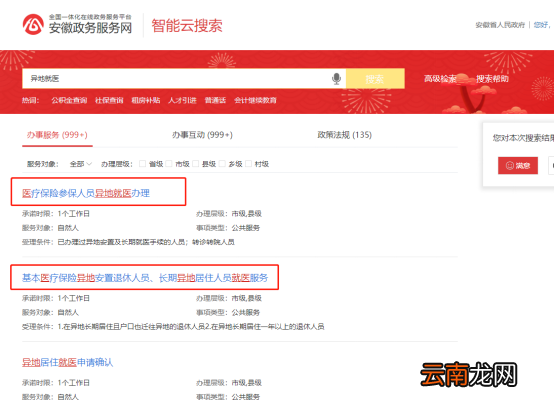Open result 异地居住就医申请确认
Screen dimensions: 554x403
(x=67, y=362)
